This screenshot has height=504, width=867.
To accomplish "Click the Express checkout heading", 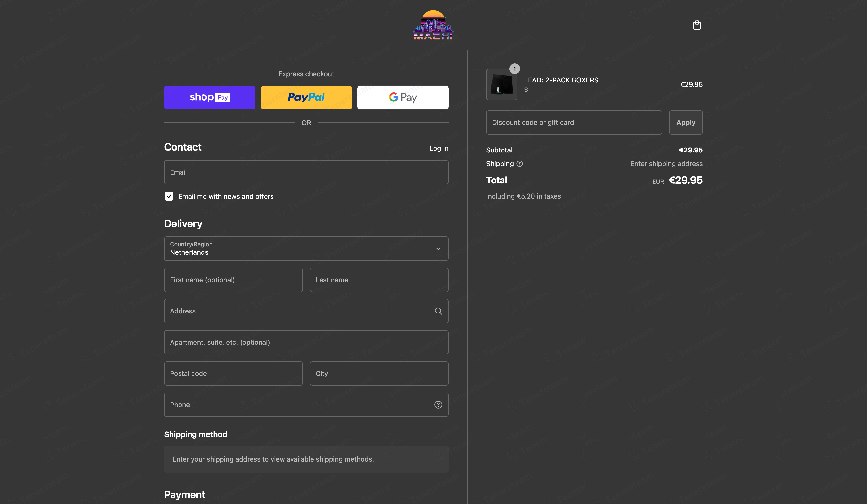I will click(x=306, y=74).
